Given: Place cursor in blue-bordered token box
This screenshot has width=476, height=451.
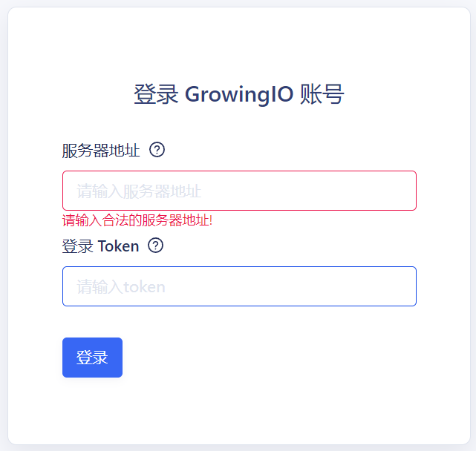Looking at the screenshot, I should (x=239, y=286).
